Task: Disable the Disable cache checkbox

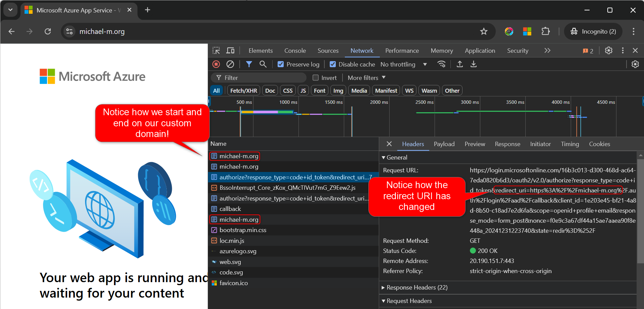Action: (x=333, y=64)
